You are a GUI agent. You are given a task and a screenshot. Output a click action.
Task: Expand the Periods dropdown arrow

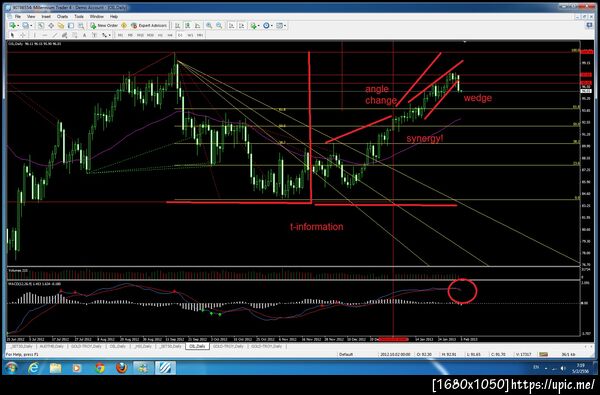[x=272, y=26]
